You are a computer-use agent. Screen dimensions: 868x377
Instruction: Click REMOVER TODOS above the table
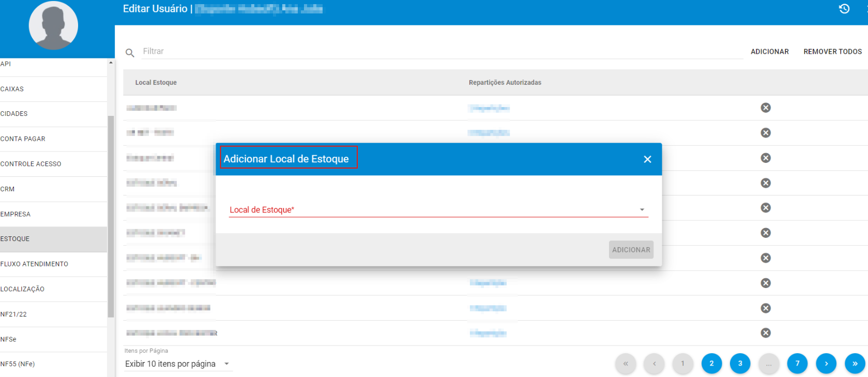(832, 52)
